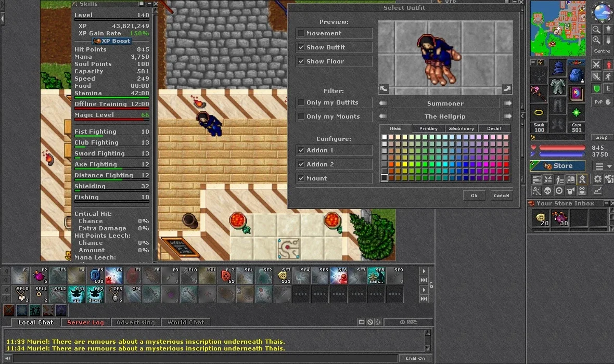The width and height of the screenshot is (614, 364).
Task: Uncheck the Show Floor checkbox
Action: click(301, 61)
